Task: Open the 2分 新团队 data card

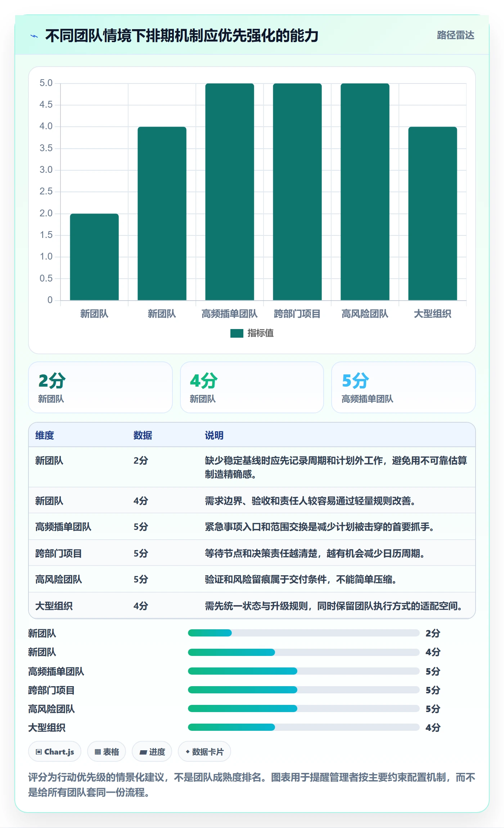Action: 100,387
